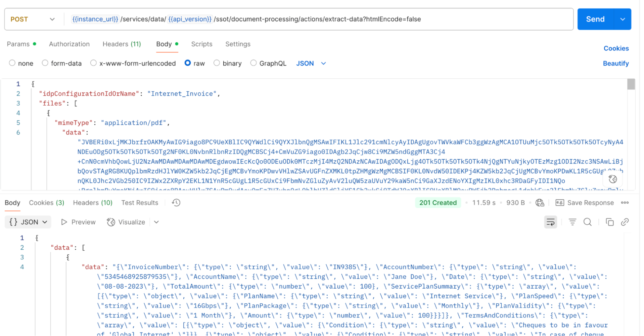This screenshot has width=644, height=336.
Task: Open the response history clock icon
Action: pos(176,203)
